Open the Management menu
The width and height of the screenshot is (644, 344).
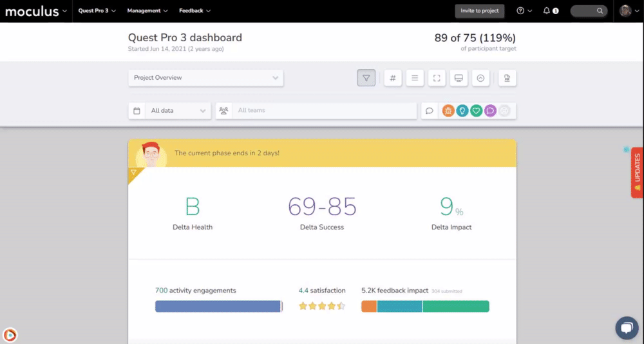point(147,11)
